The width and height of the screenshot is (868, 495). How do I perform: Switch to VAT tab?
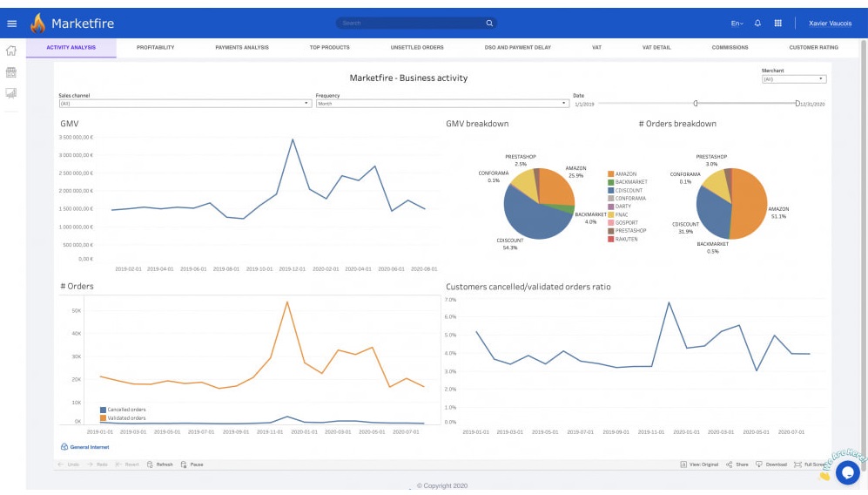pos(596,48)
